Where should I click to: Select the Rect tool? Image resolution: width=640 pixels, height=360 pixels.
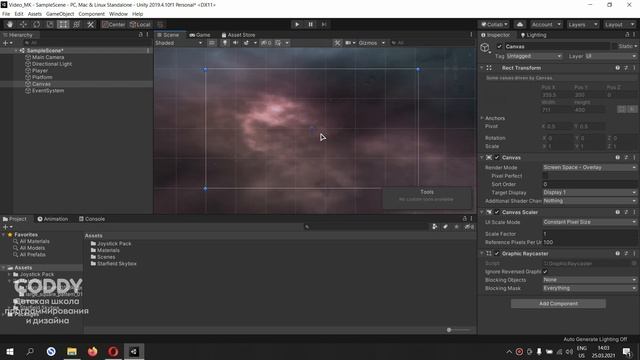(x=63, y=24)
